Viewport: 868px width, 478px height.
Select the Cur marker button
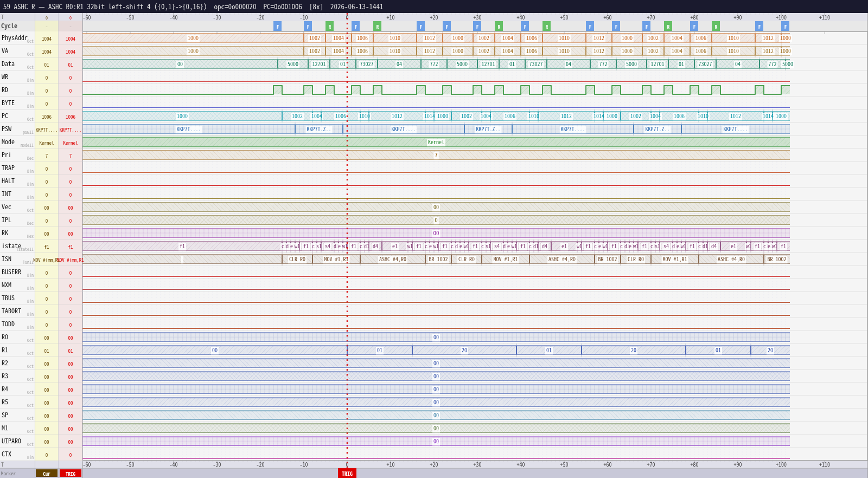(x=47, y=473)
